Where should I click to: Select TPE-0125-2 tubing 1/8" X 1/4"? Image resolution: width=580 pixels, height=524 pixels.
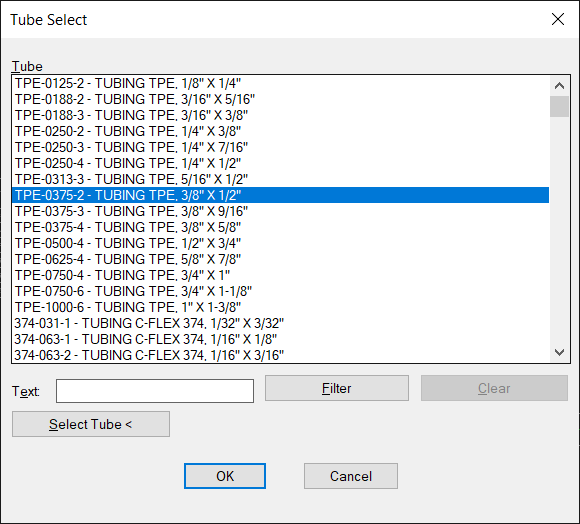pyautogui.click(x=280, y=83)
